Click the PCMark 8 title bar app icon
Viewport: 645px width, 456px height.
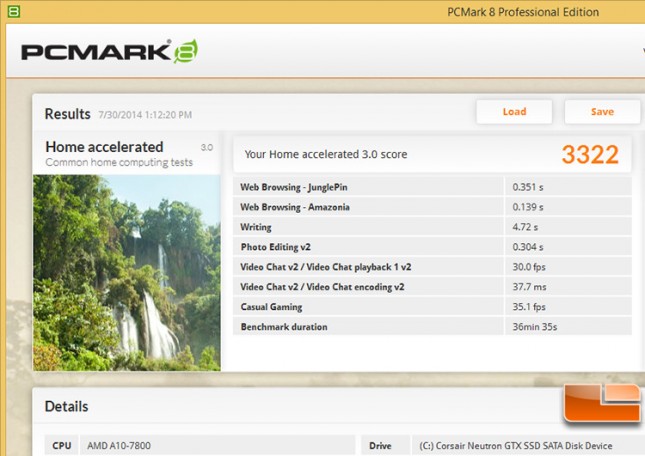(x=14, y=12)
